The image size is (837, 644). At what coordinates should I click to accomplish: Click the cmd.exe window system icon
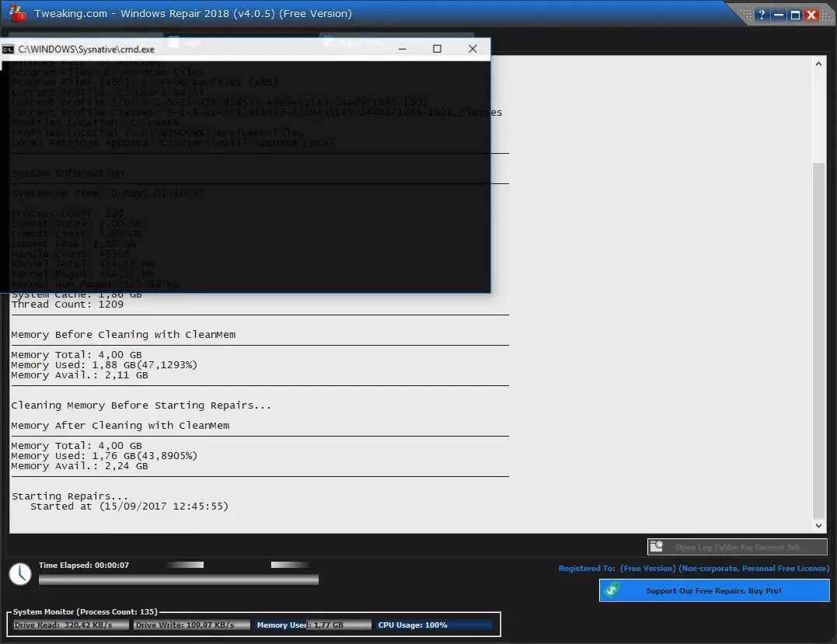(x=8, y=49)
